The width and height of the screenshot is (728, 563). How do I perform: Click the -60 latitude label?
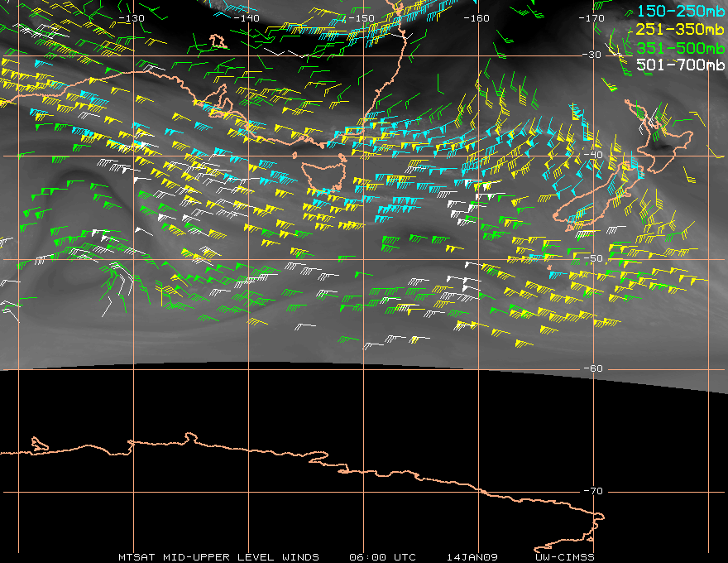click(593, 368)
